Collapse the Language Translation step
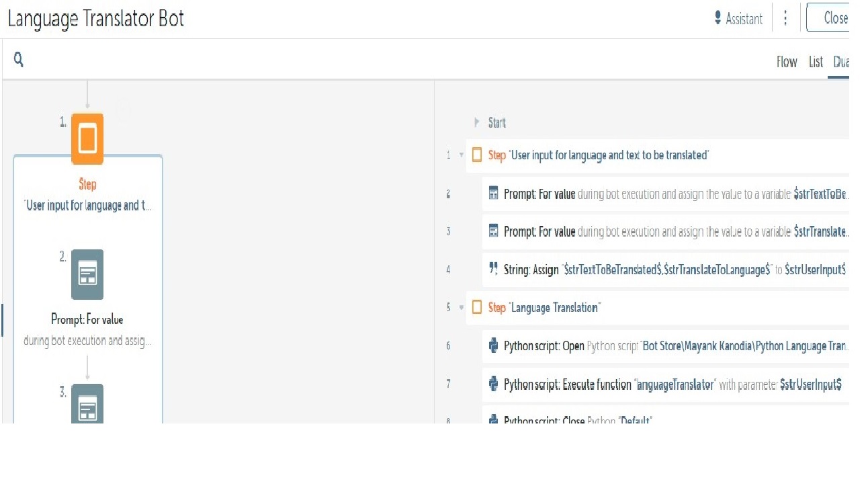The height and width of the screenshot is (488, 868). [x=462, y=308]
